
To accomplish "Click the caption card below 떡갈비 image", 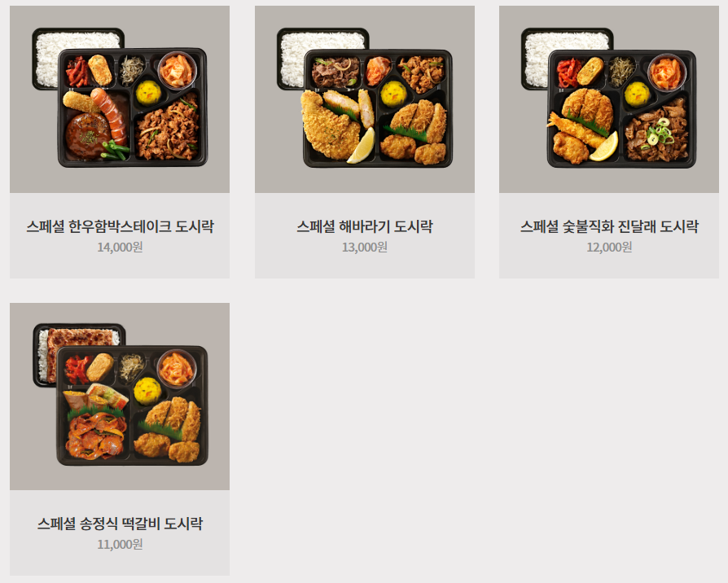I will point(120,533).
